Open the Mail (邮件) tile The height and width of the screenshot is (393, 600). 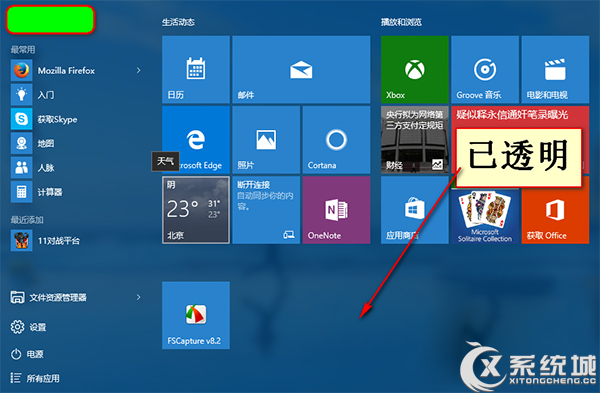coord(301,70)
